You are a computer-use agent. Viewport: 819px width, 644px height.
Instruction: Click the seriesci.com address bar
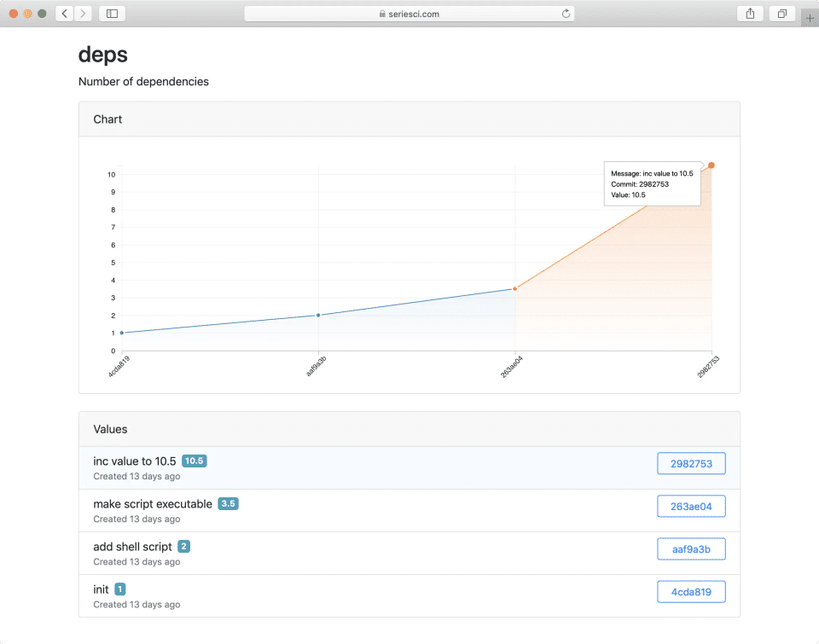click(x=409, y=14)
